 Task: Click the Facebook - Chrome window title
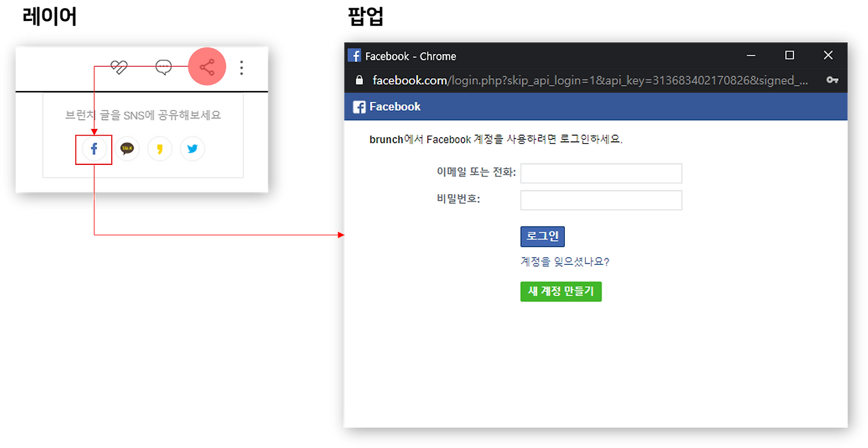pyautogui.click(x=410, y=56)
